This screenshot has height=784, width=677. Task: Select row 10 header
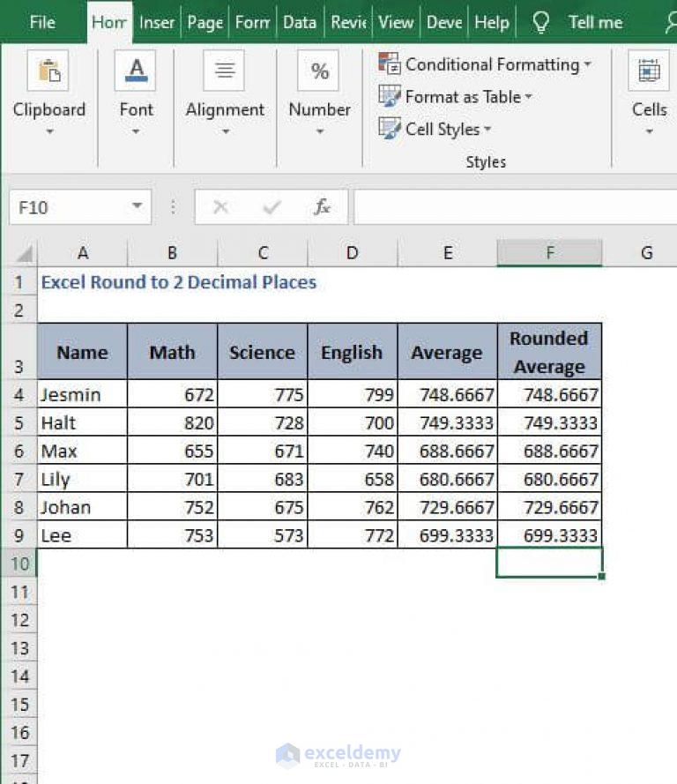tap(19, 564)
